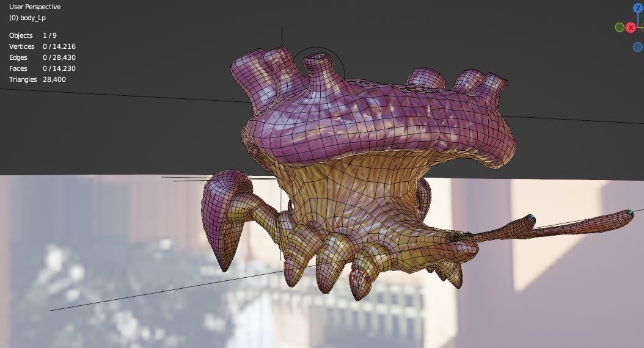Click the 'Faces' statistics label
This screenshot has height=348, width=644.
point(18,68)
